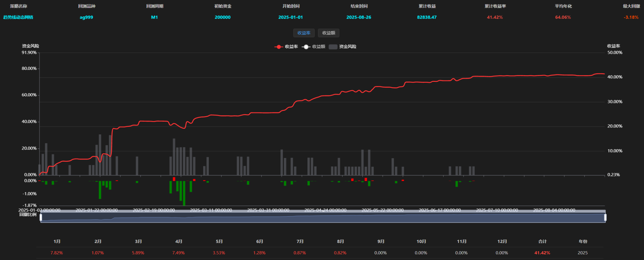
Task: Click the ag999 instrument value
Action: [x=86, y=17]
